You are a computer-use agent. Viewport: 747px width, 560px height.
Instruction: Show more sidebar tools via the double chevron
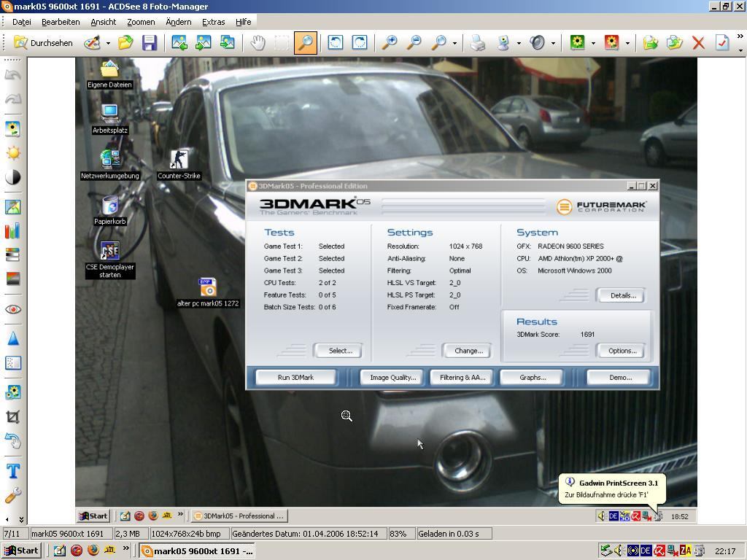pyautogui.click(x=21, y=519)
